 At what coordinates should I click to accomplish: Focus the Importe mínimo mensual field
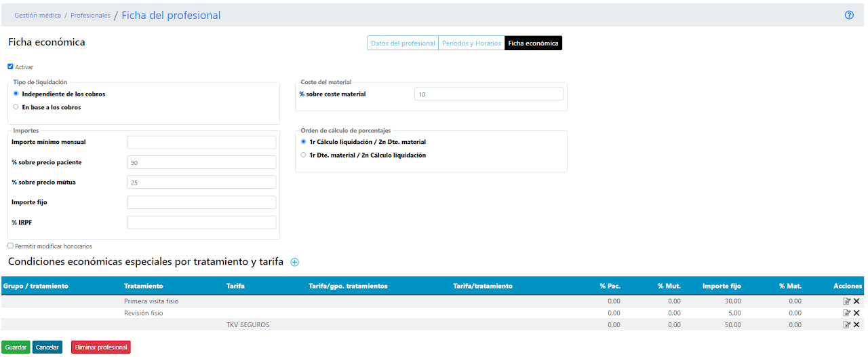tap(201, 142)
